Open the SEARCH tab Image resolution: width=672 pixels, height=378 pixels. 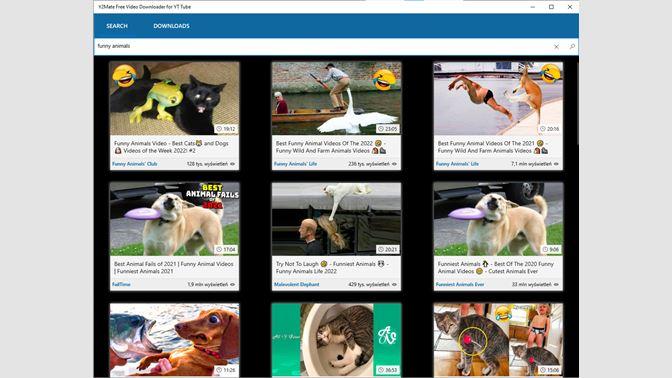point(117,26)
